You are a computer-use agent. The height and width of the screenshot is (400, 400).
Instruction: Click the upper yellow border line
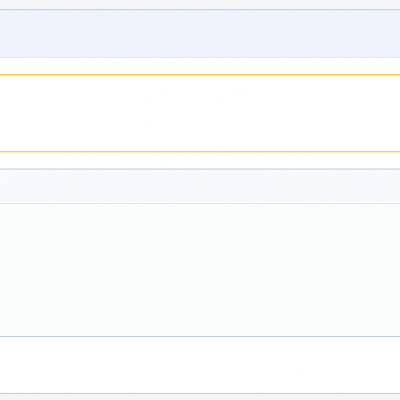(x=200, y=75)
